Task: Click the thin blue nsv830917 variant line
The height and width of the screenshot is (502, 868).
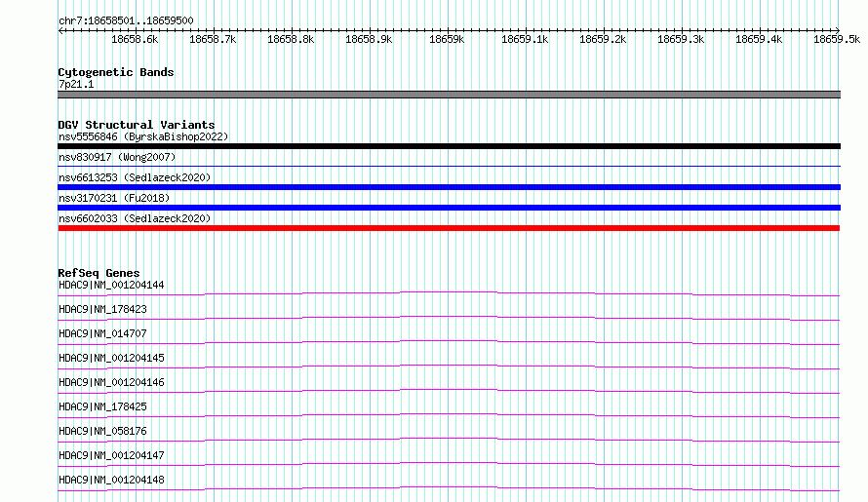Action: point(449,166)
